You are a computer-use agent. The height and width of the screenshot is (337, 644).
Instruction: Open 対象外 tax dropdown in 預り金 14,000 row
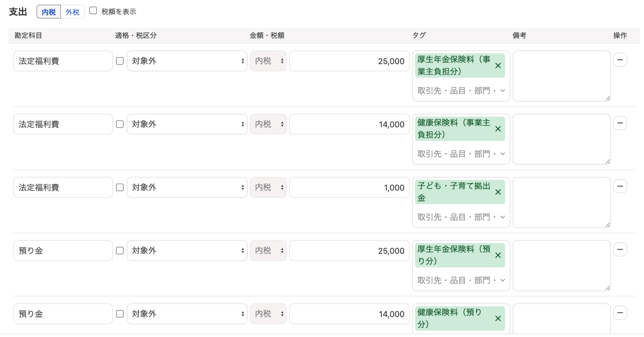(x=187, y=314)
